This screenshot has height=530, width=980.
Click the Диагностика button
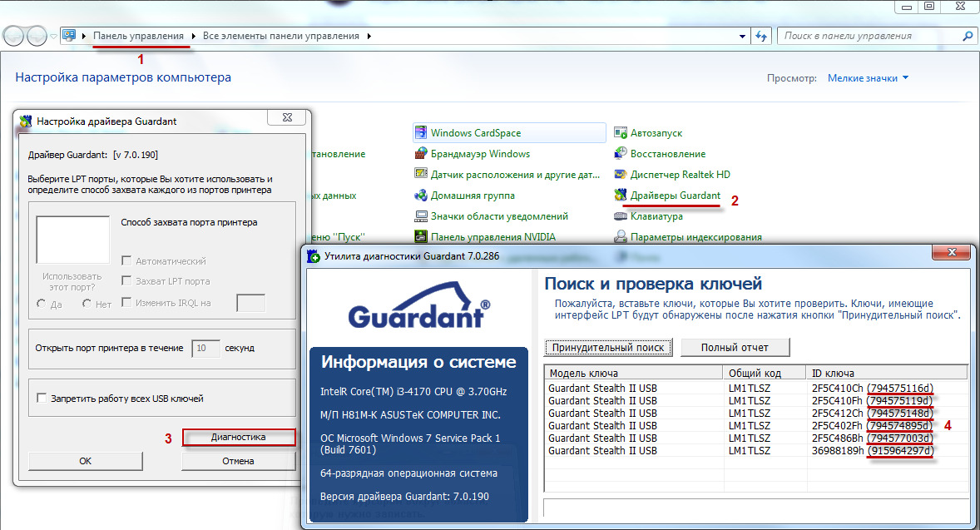point(239,437)
